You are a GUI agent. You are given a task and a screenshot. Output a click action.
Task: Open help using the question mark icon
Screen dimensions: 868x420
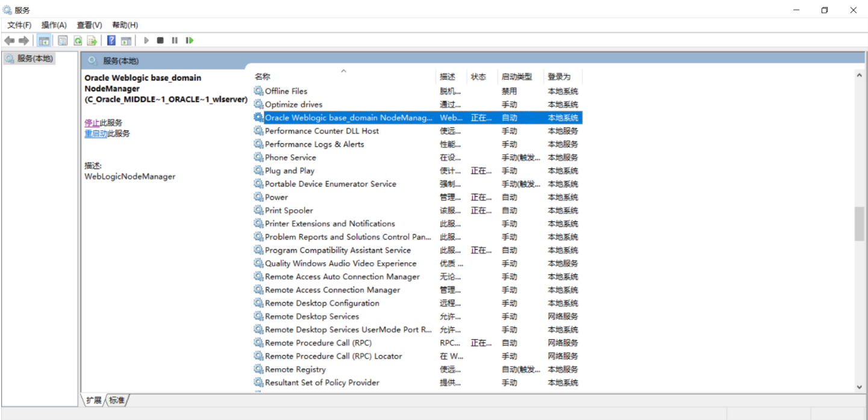[111, 40]
